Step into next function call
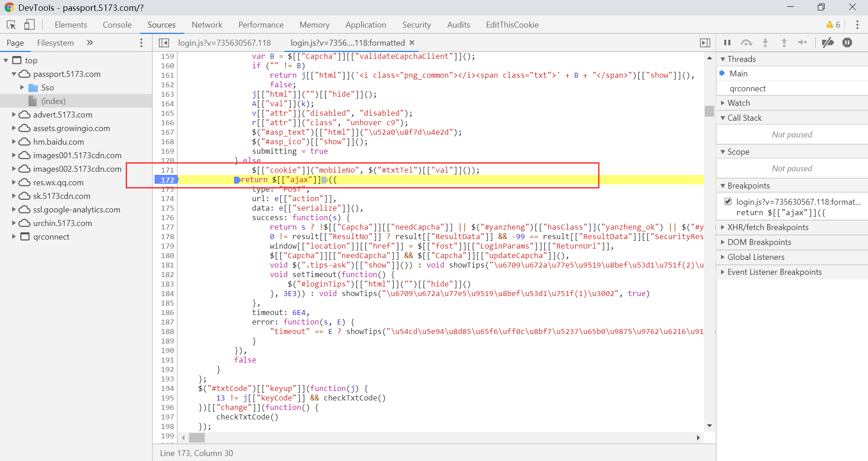 pos(765,42)
